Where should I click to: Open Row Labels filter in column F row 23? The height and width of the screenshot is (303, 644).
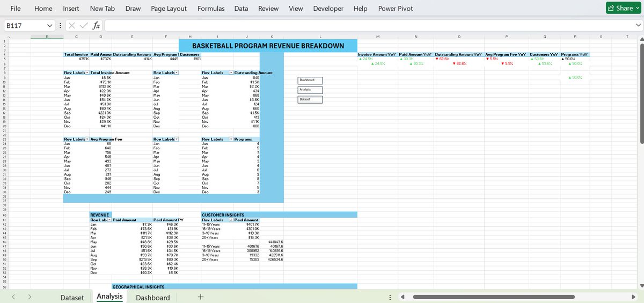(x=177, y=139)
